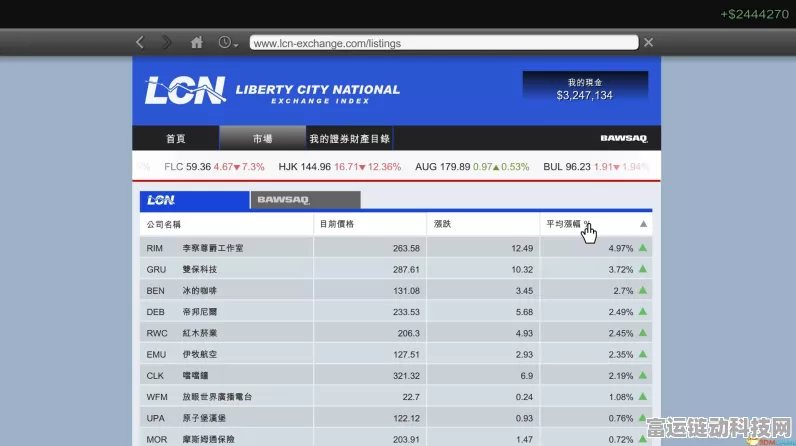Open the history clock dropdown

click(x=228, y=43)
